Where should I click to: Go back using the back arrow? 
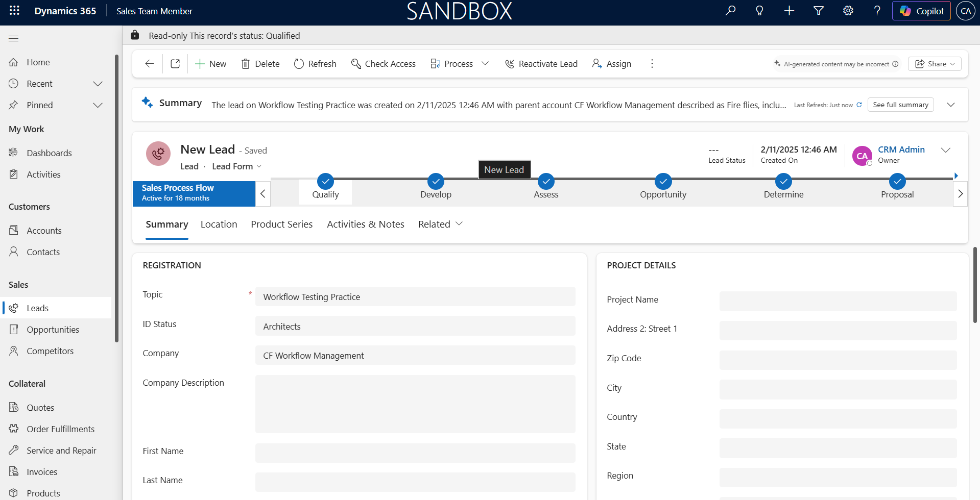tap(150, 64)
